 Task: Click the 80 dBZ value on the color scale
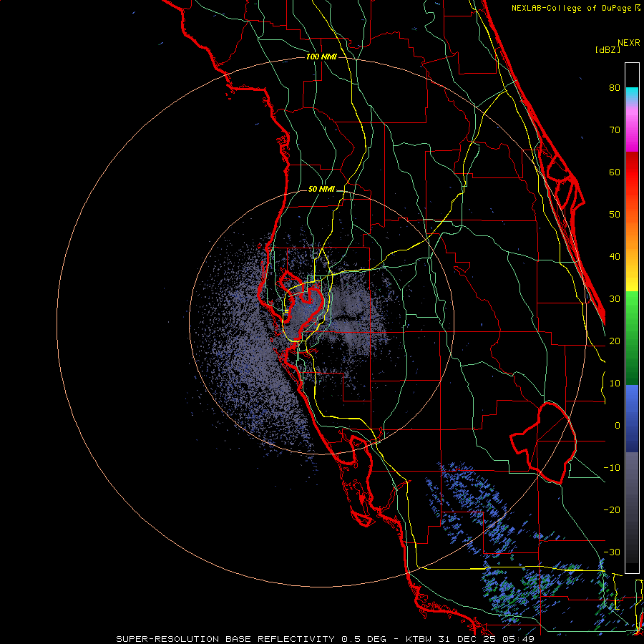click(615, 87)
